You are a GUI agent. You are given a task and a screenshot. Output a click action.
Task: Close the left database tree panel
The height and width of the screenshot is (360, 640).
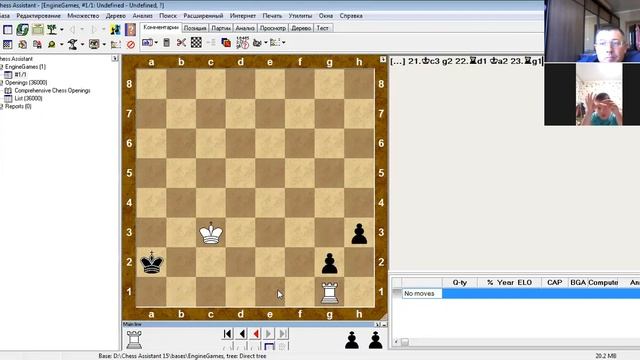pos(115,58)
